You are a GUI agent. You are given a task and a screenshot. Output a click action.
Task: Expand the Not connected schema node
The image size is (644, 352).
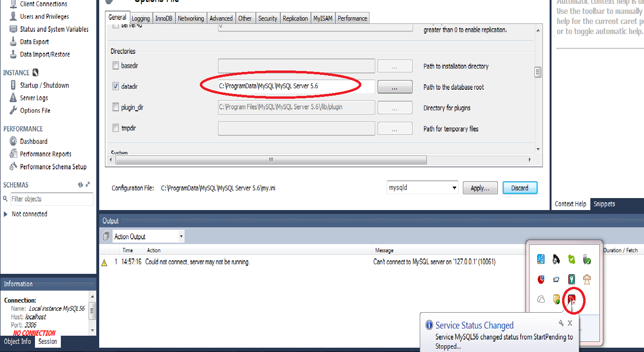[6, 214]
